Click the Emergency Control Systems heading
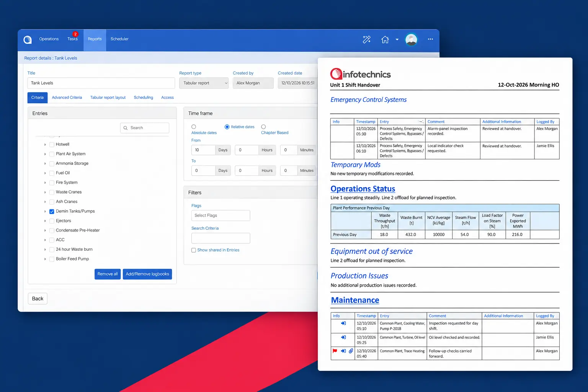588x392 pixels. tap(369, 100)
